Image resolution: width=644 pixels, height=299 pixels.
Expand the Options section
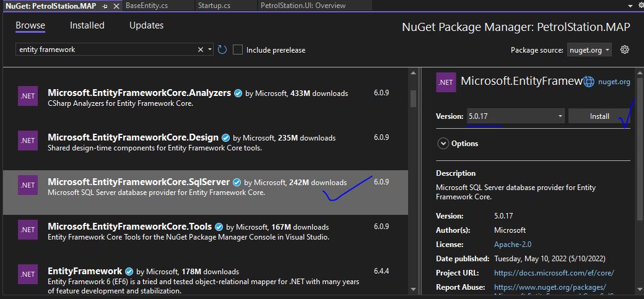[x=443, y=144]
